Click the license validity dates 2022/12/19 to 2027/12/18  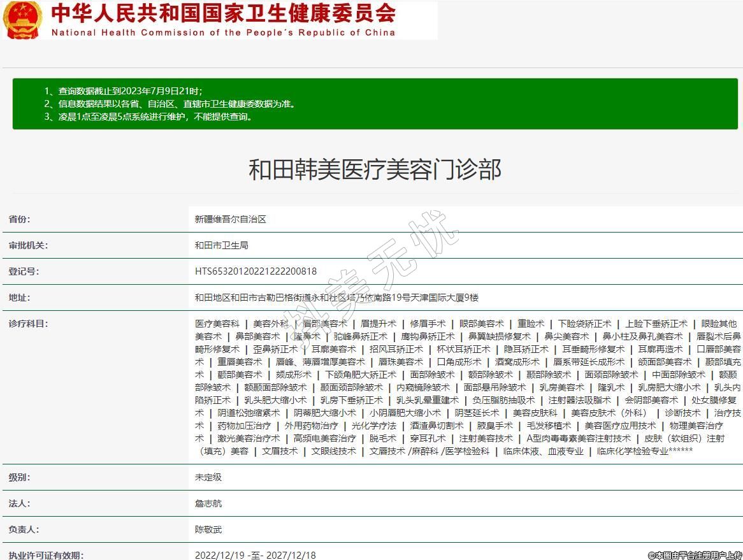[x=256, y=555]
